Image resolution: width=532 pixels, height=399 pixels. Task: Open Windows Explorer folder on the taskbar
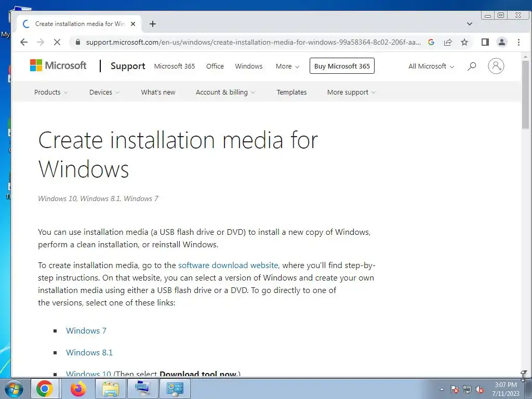pos(111,389)
